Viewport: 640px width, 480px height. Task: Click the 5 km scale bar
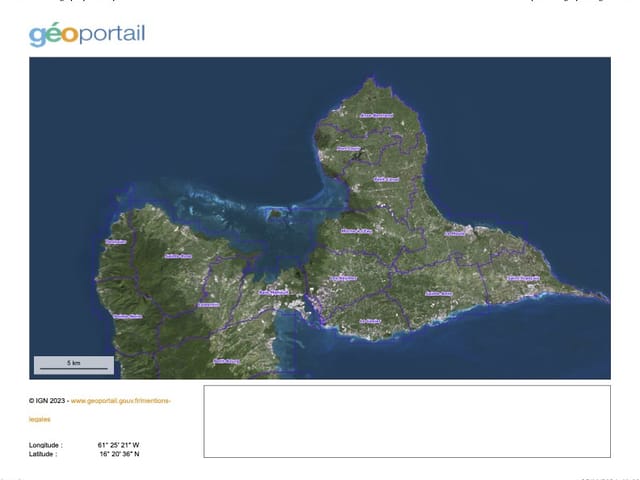click(74, 365)
